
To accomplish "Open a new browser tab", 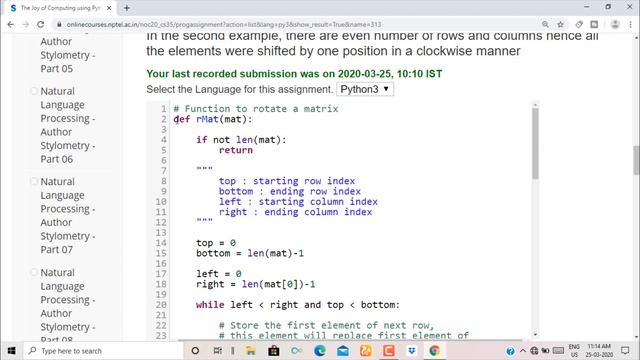I will click(127, 8).
